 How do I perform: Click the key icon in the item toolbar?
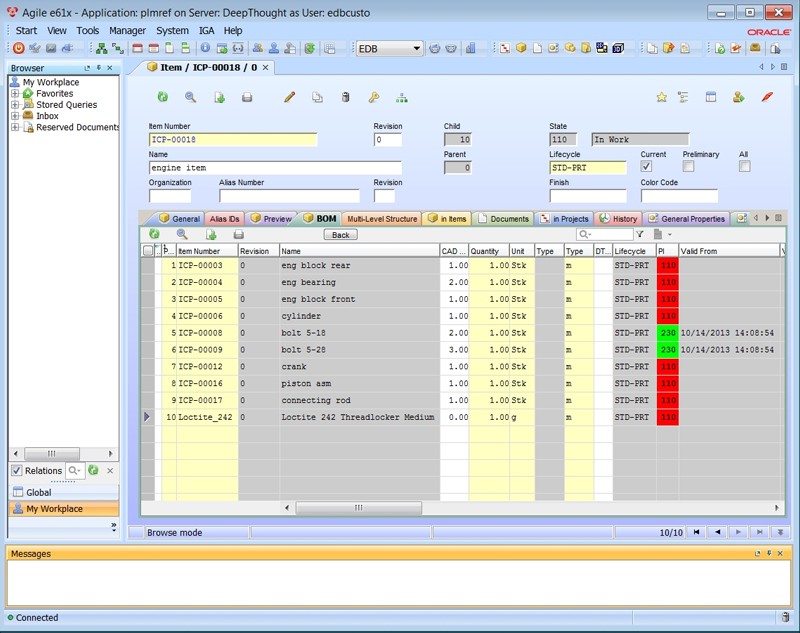pos(373,97)
